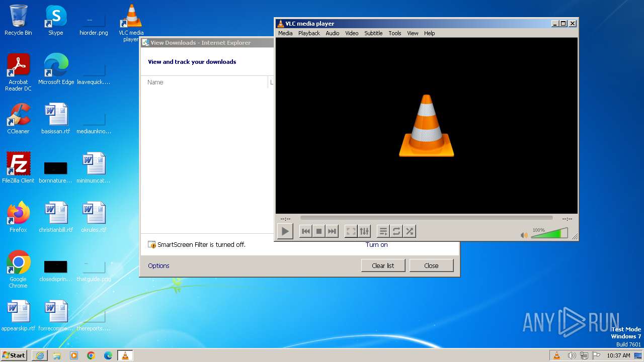This screenshot has height=362, width=644.
Task: Open Windows Media Player taskbar icon
Action: pyautogui.click(x=74, y=355)
